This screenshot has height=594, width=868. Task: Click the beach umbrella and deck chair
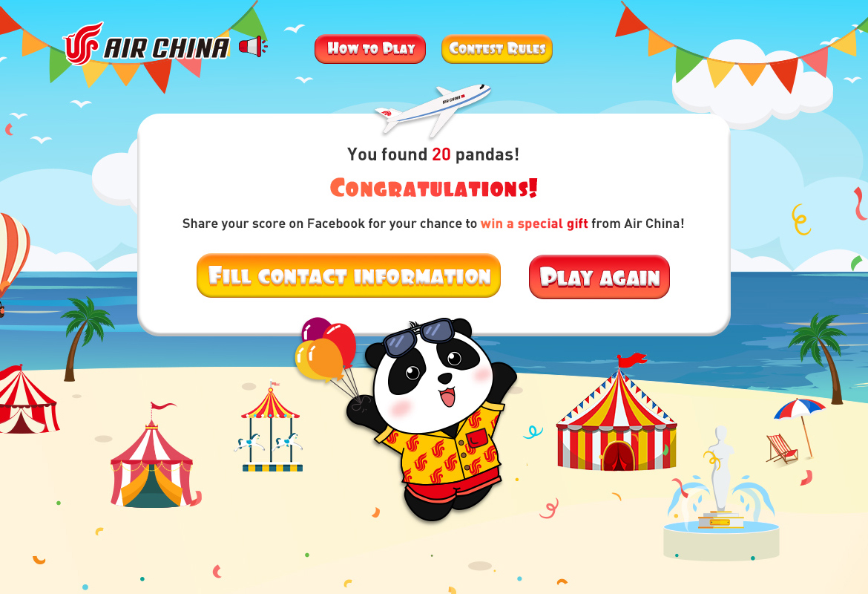point(795,430)
